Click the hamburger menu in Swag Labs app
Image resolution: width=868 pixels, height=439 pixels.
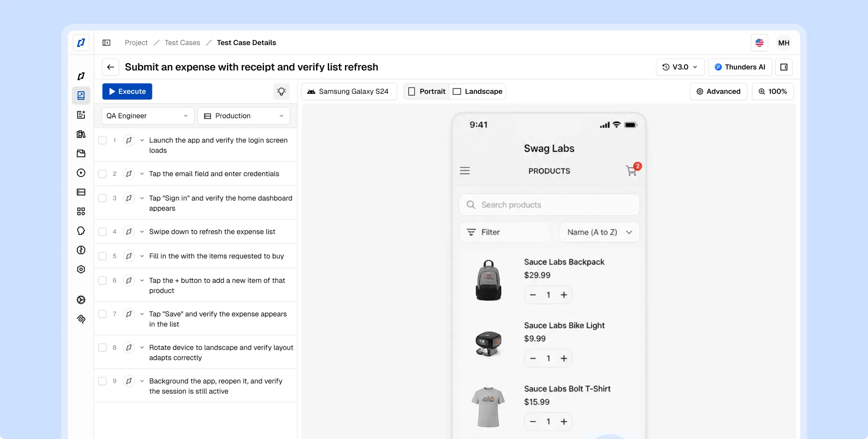click(465, 171)
